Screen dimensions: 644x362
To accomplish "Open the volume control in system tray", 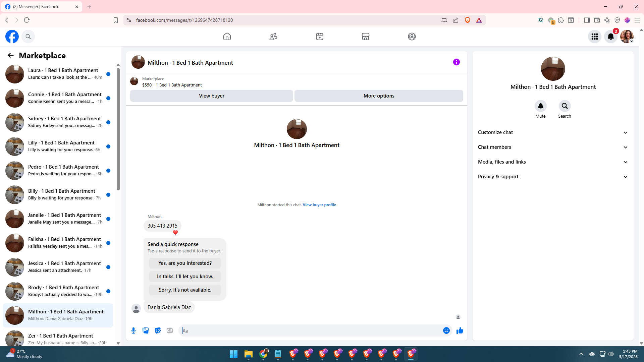I will pyautogui.click(x=611, y=354).
